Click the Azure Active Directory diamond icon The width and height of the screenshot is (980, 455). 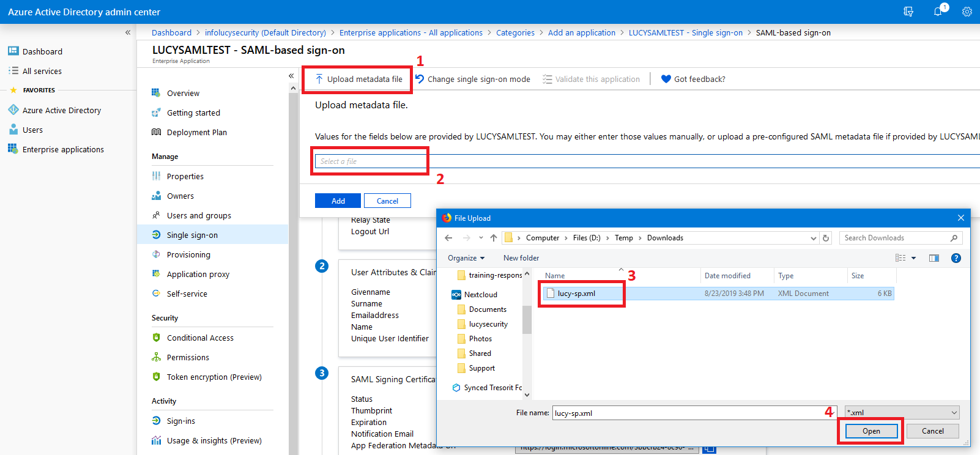[13, 110]
